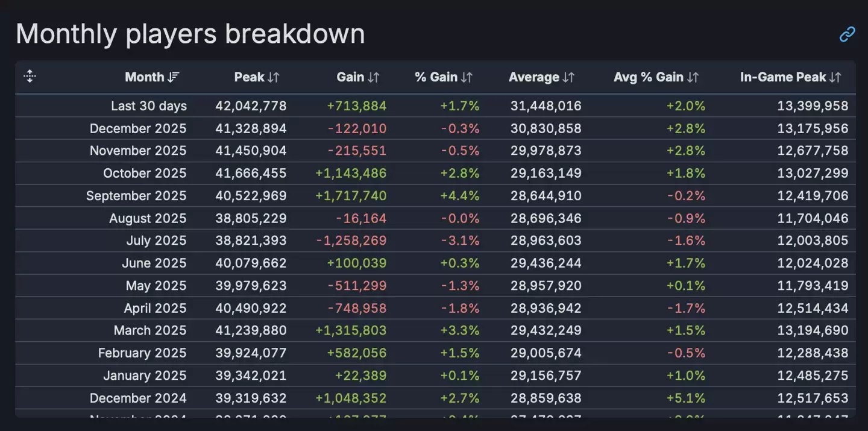
Task: Click the % Gain column sort arrows
Action: point(467,77)
